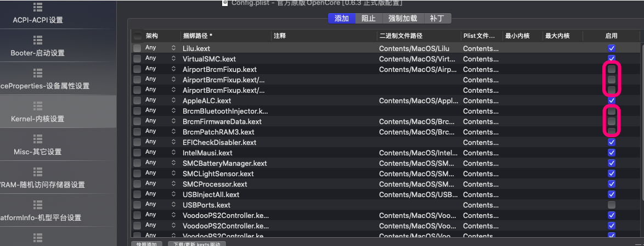Select the SMCBatteryManager.kext bundle path cell
Image resolution: width=644 pixels, height=246 pixels.
tap(225, 163)
